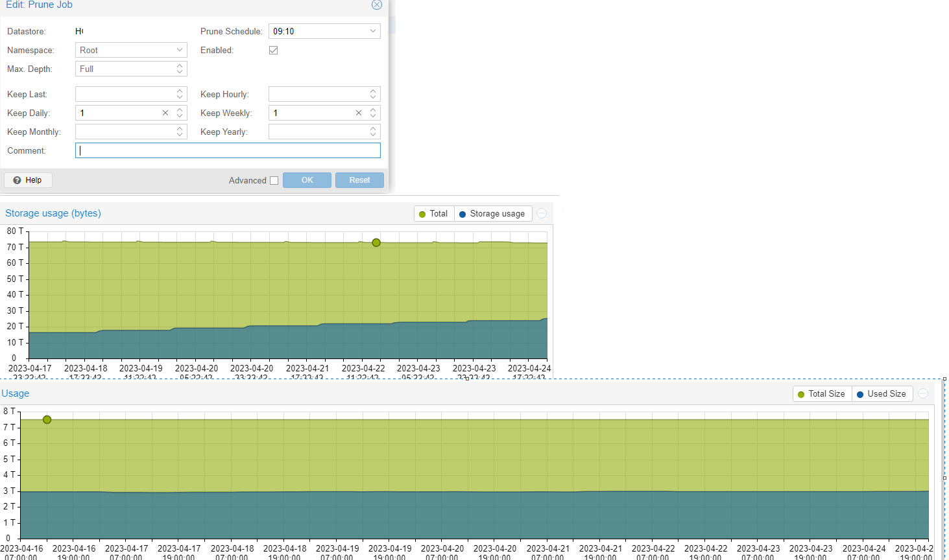Adjust the Keep Hourly spinner arrows
This screenshot has width=949, height=560.
click(x=373, y=94)
